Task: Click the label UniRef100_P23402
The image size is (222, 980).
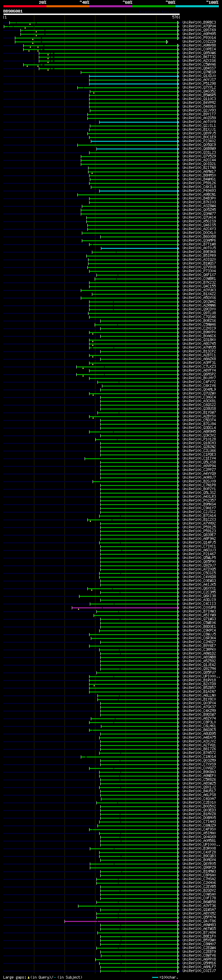Action: click(199, 141)
